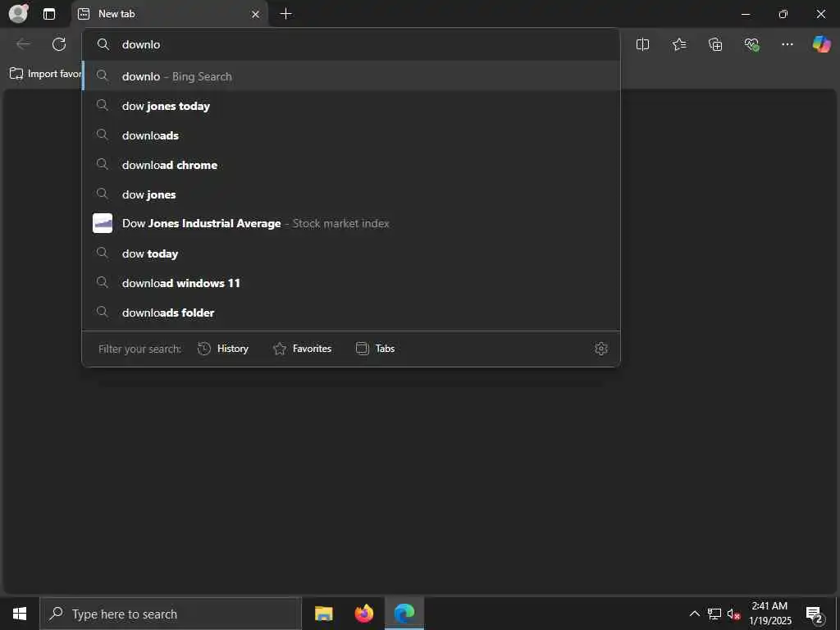
Task: Show hidden system tray icons
Action: (694, 614)
